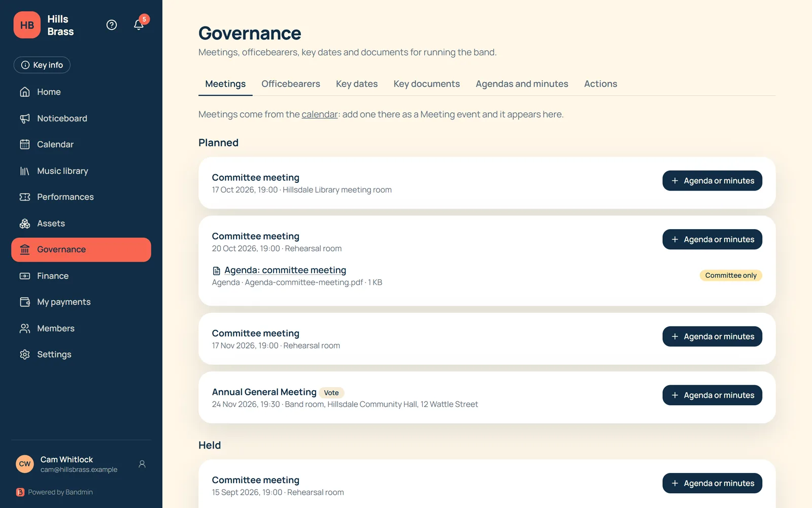
Task: Click the Vote badge on Annual General Meeting
Action: coord(331,393)
